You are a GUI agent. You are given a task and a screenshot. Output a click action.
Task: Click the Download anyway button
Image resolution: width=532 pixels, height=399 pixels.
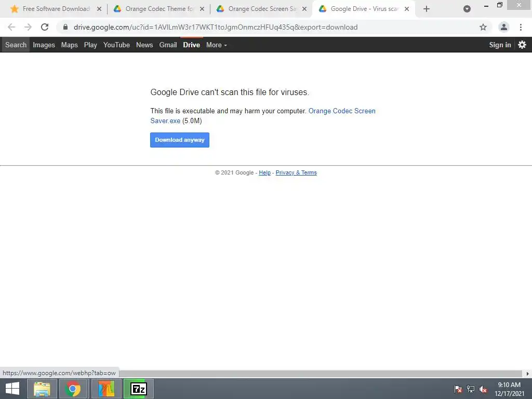point(179,140)
